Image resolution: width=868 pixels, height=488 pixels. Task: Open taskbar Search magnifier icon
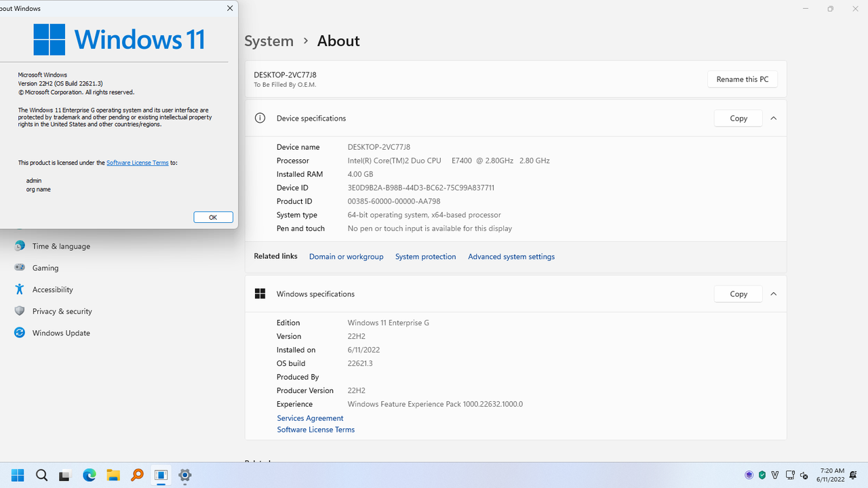coord(41,475)
